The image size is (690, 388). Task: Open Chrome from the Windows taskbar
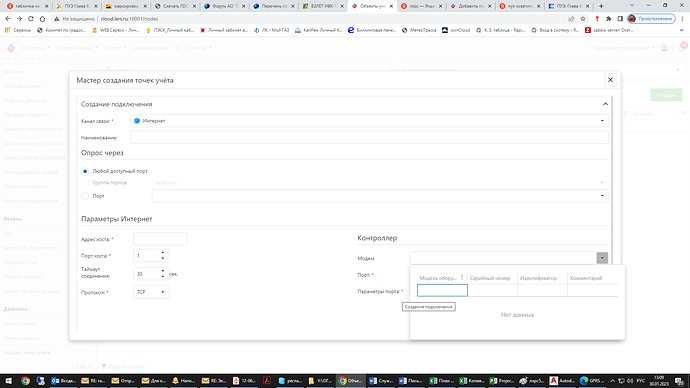click(25, 381)
